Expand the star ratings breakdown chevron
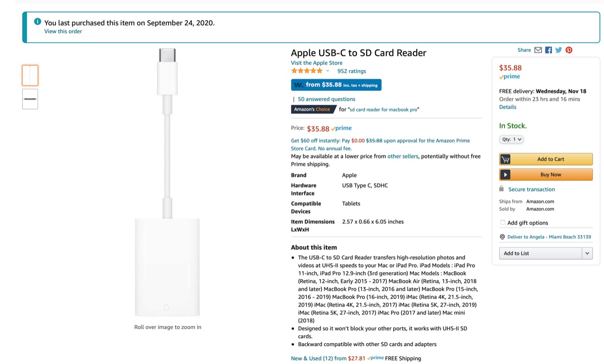The height and width of the screenshot is (364, 604). pyautogui.click(x=328, y=71)
